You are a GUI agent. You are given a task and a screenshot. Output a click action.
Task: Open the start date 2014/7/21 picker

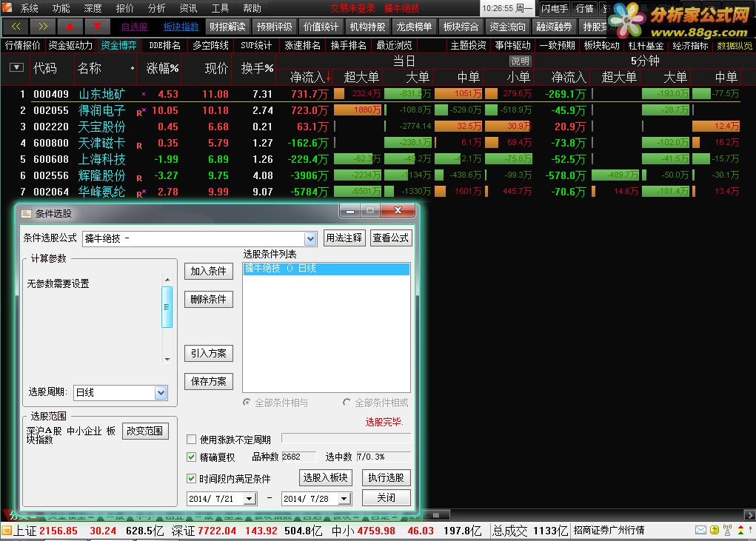click(x=250, y=499)
